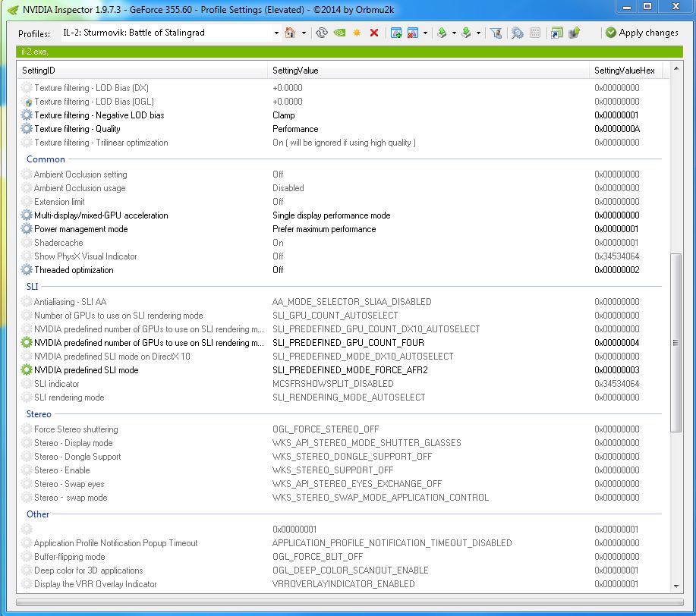Select the Common group header
Image resolution: width=696 pixels, height=616 pixels.
[x=46, y=159]
